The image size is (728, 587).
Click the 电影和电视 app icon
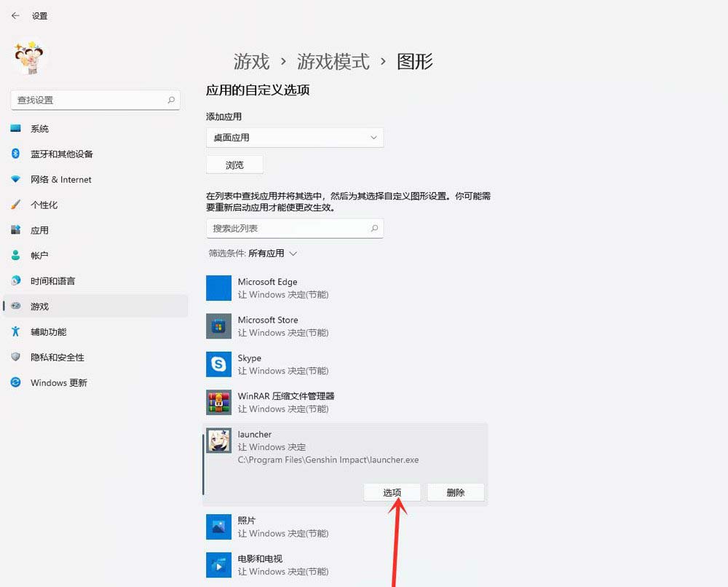point(218,564)
